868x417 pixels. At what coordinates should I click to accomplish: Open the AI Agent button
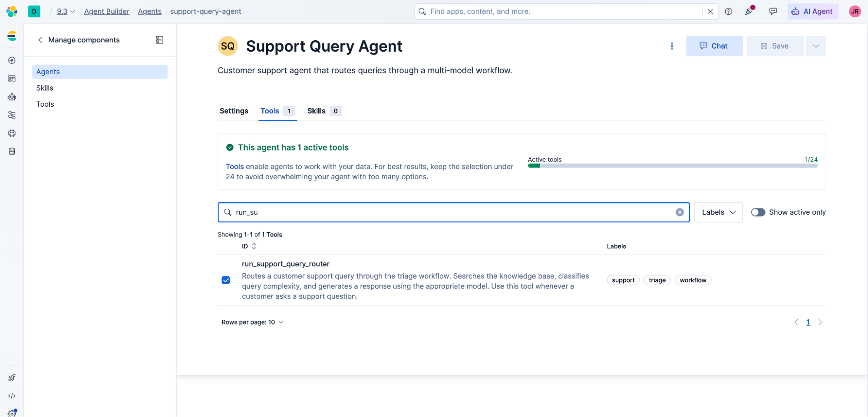coord(812,11)
